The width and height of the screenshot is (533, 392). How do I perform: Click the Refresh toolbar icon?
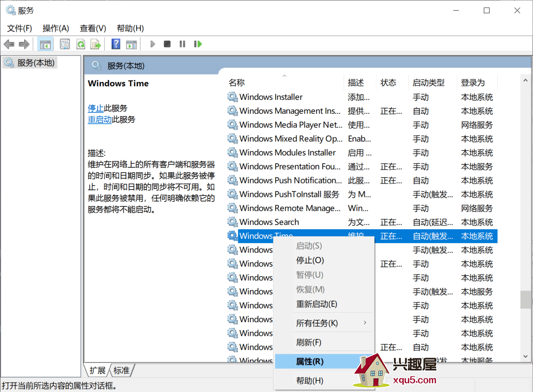pos(81,44)
